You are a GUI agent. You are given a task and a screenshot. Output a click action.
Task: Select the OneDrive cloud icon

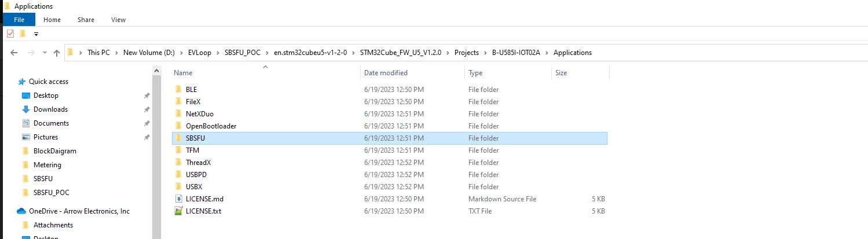21,211
